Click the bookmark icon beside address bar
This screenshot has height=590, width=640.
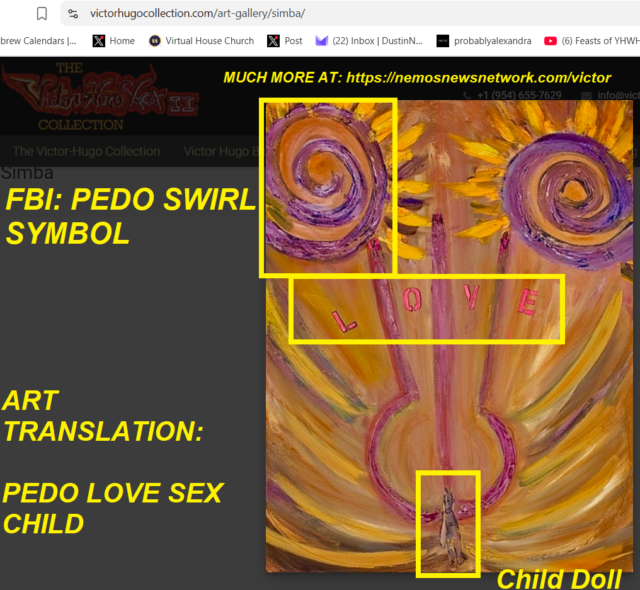(42, 13)
